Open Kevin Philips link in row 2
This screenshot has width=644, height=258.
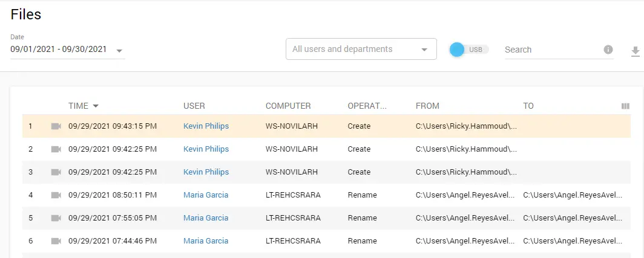206,149
